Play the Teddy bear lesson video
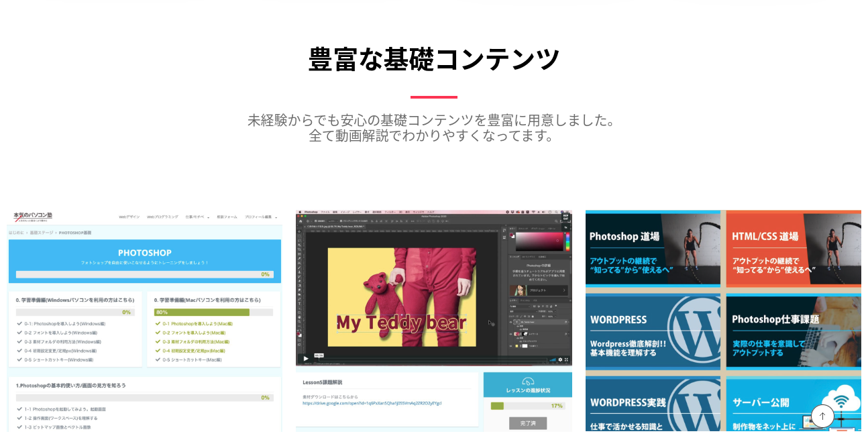The height and width of the screenshot is (448, 868). pyautogui.click(x=306, y=359)
